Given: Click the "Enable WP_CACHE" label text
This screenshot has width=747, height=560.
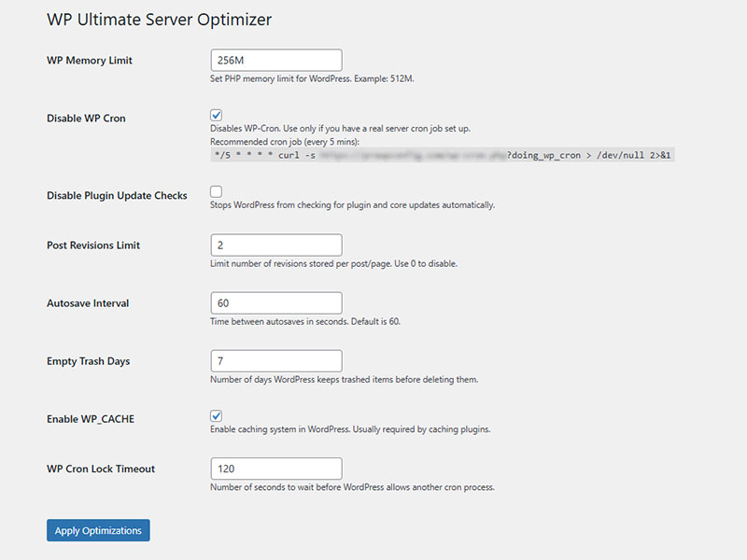Looking at the screenshot, I should coord(91,419).
